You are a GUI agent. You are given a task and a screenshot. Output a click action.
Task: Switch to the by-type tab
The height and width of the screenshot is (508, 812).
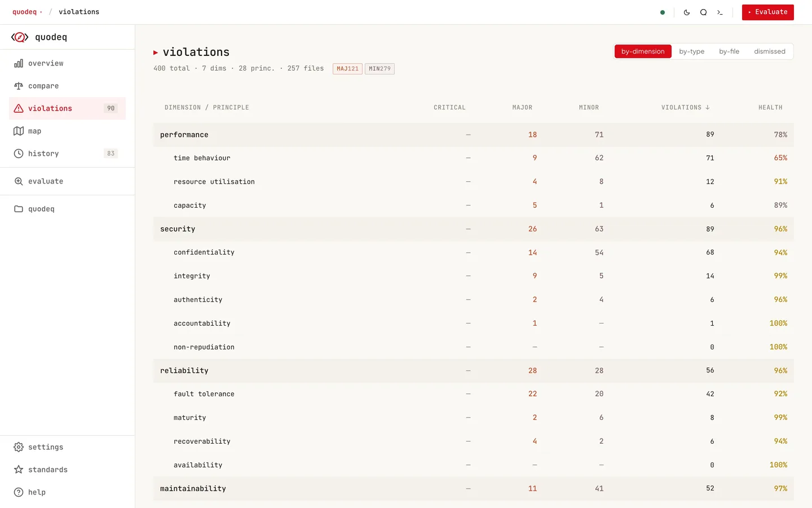[691, 51]
